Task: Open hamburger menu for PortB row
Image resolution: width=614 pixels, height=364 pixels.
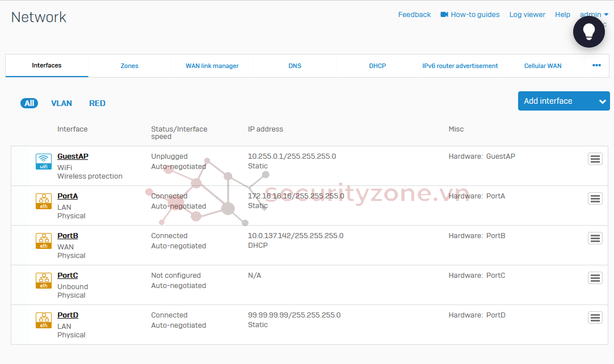Action: 595,239
